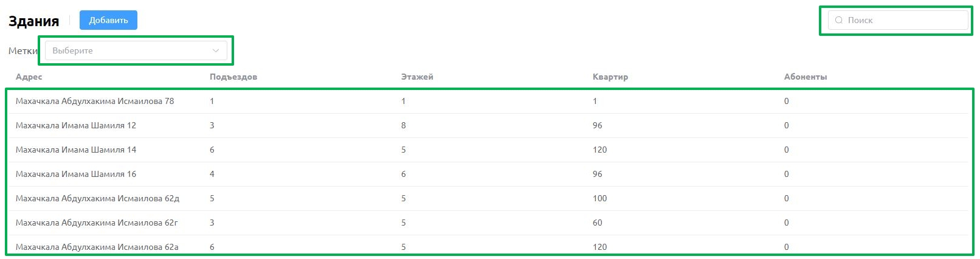
Task: Open Махачкала Абдулхакима Исмаилова 62д building
Action: (488, 198)
